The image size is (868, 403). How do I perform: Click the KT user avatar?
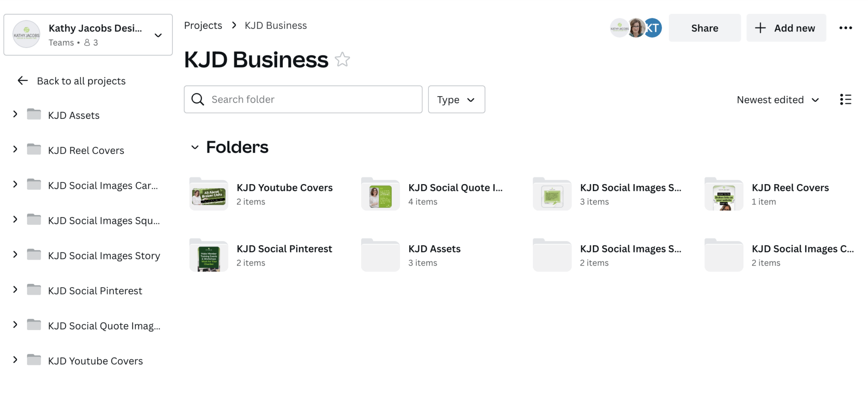click(652, 28)
